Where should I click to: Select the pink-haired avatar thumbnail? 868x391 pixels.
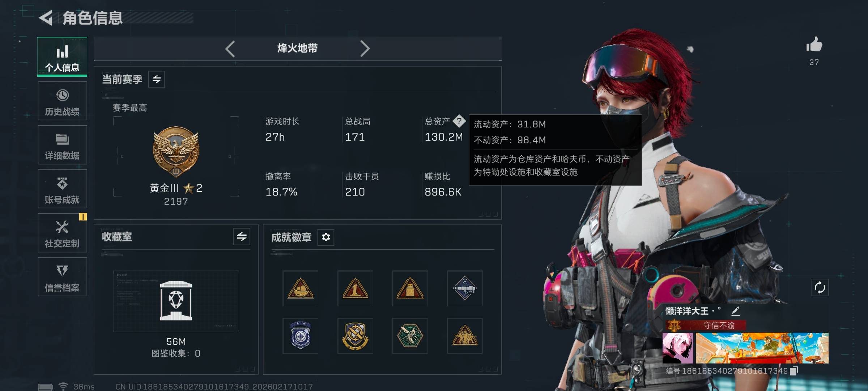click(x=678, y=348)
